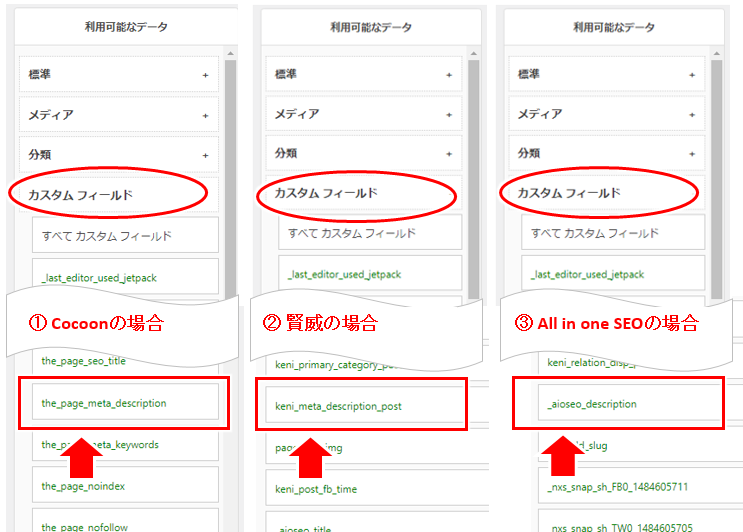Click 利用可能なデータ header in 賢威 panel

tap(371, 27)
